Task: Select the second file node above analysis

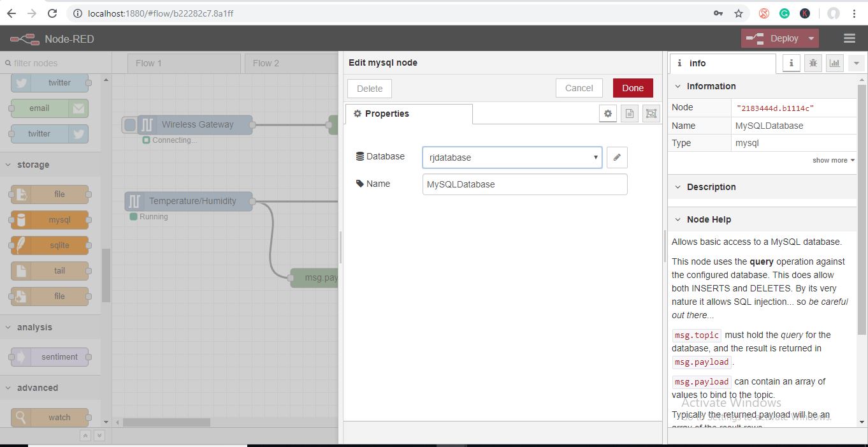Action: tap(50, 297)
